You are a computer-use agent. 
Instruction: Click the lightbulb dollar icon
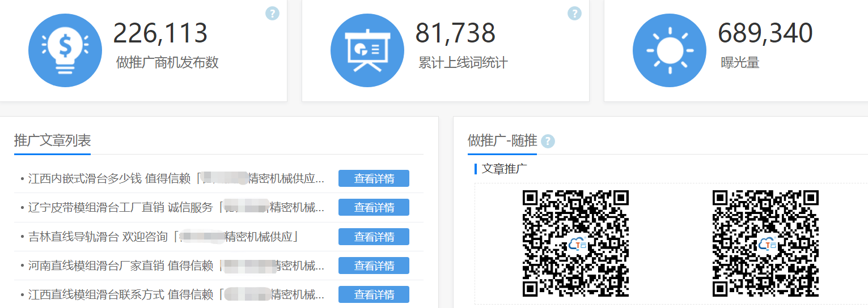(65, 50)
